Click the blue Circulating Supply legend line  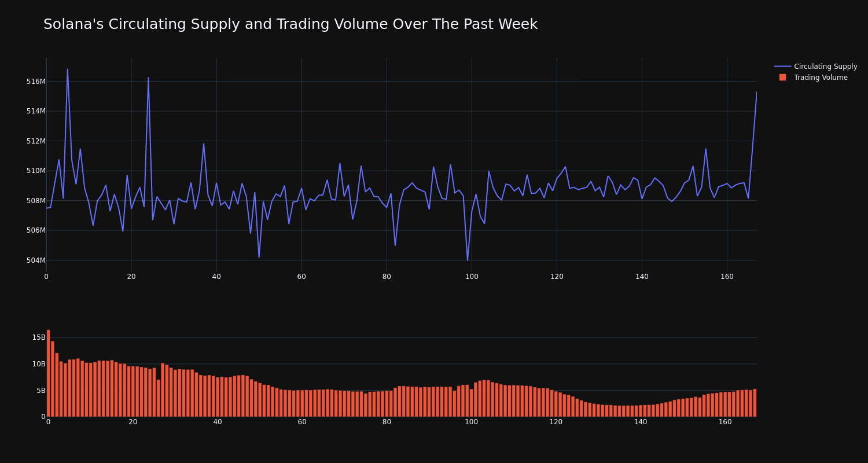point(782,67)
